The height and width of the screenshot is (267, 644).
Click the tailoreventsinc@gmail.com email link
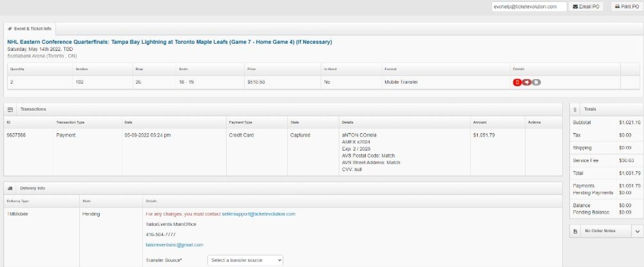(174, 245)
